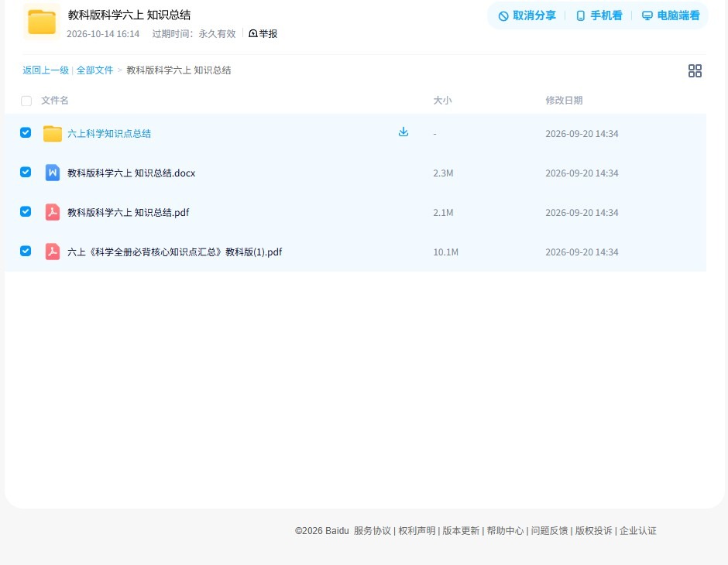Open file 教科版科学六上 知识总结.docx
728x565 pixels.
click(132, 173)
